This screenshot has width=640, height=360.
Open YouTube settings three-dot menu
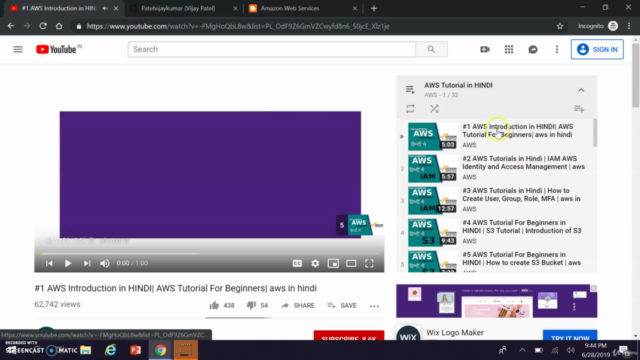click(557, 49)
